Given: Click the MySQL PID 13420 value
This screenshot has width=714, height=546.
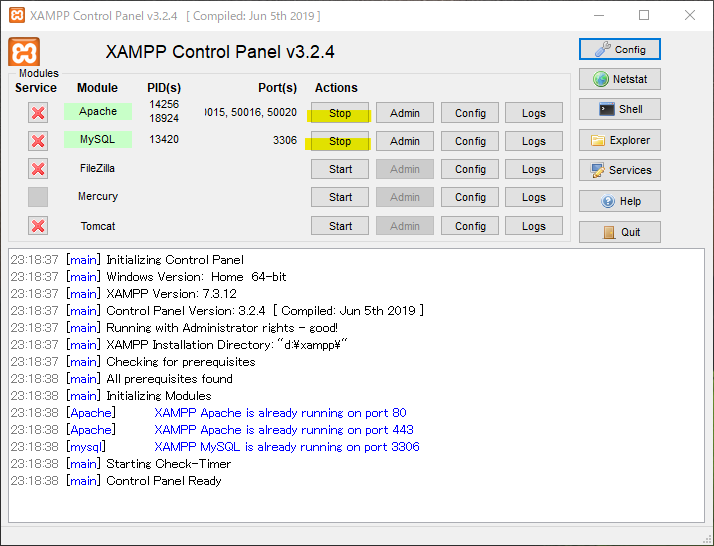Looking at the screenshot, I should click(164, 139).
